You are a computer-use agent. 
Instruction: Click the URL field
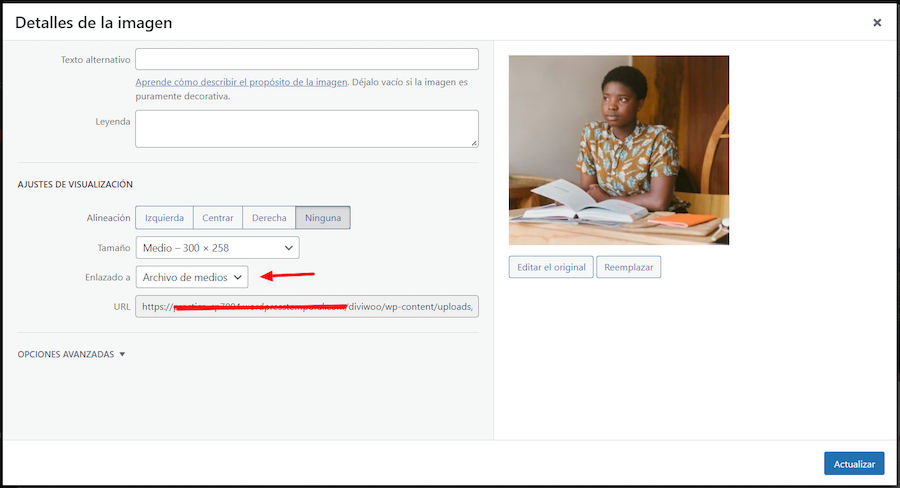pos(307,306)
